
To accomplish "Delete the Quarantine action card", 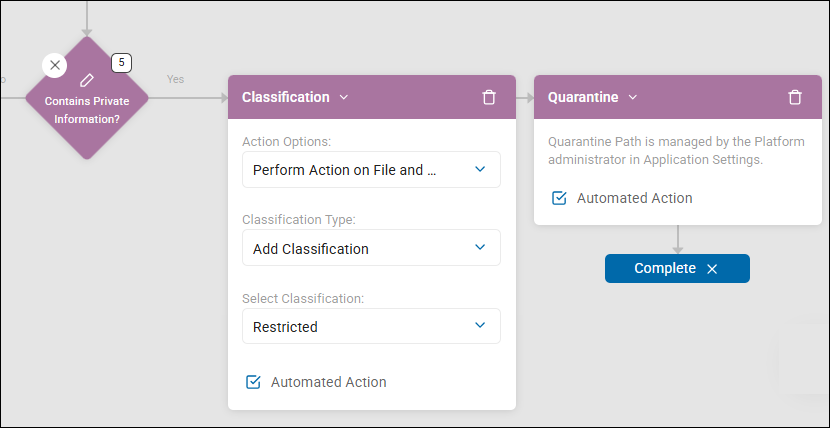I will tap(795, 97).
